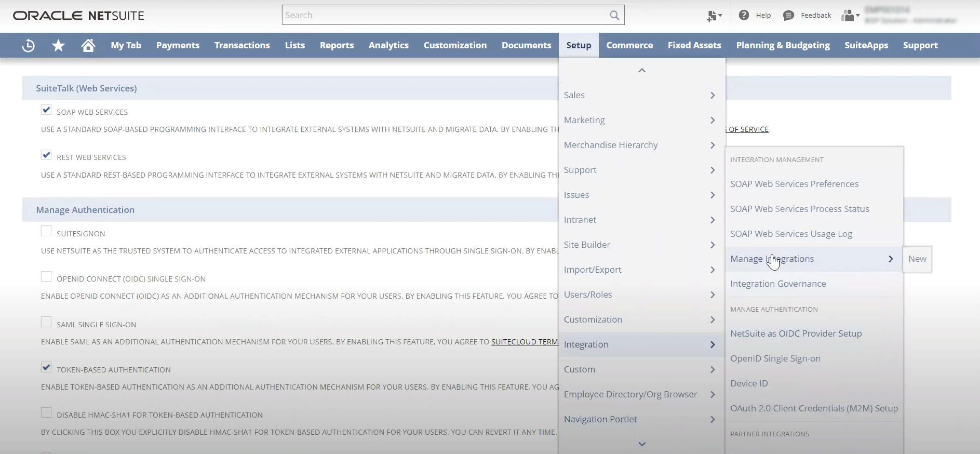Open the Documents menu
The width and height of the screenshot is (980, 454).
[526, 45]
